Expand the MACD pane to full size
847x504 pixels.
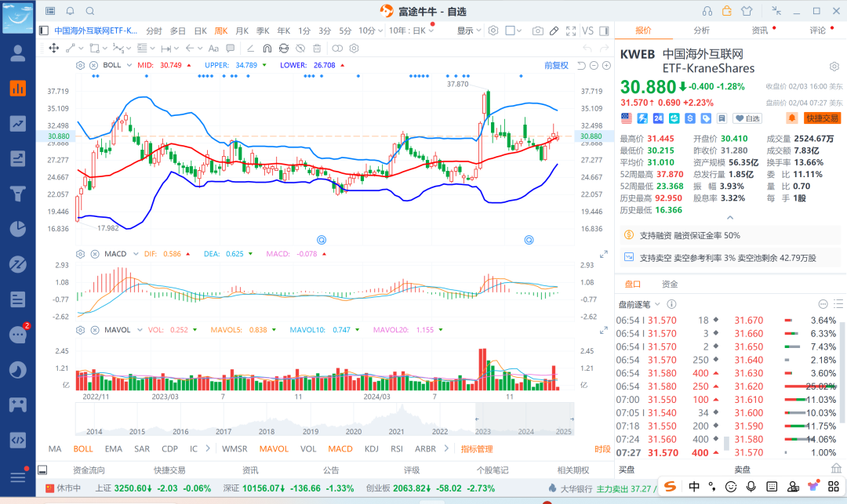click(603, 254)
